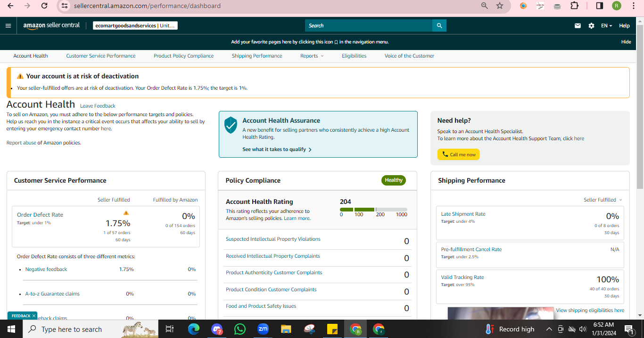Close the FEEDBACK tab
The height and width of the screenshot is (338, 644).
[x=34, y=316]
